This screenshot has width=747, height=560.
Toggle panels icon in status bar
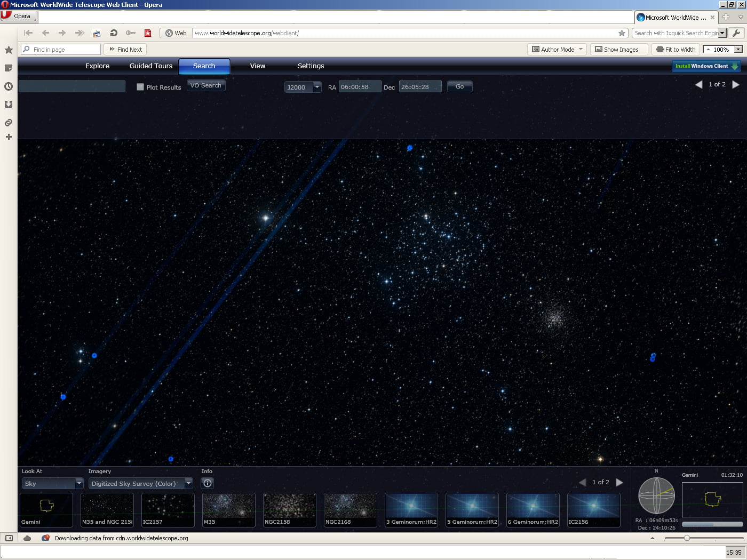tap(9, 538)
